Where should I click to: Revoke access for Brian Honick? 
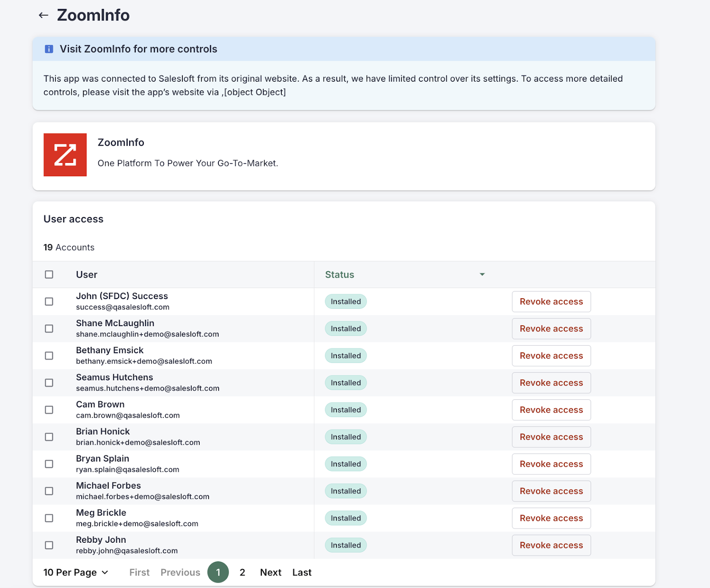[x=551, y=437]
